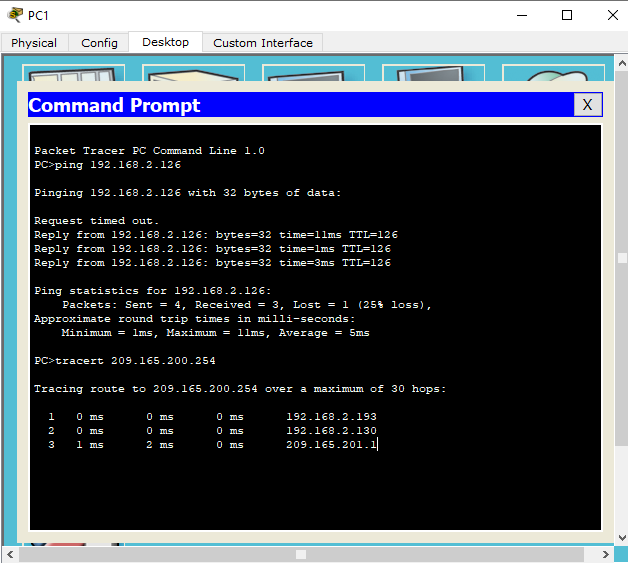628x563 pixels.
Task: Click the 'Minimum = 1ms' round trip line
Action: point(215,333)
